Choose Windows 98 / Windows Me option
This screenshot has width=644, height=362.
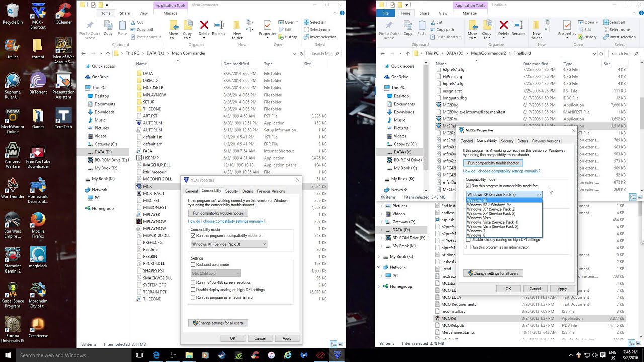(x=504, y=205)
